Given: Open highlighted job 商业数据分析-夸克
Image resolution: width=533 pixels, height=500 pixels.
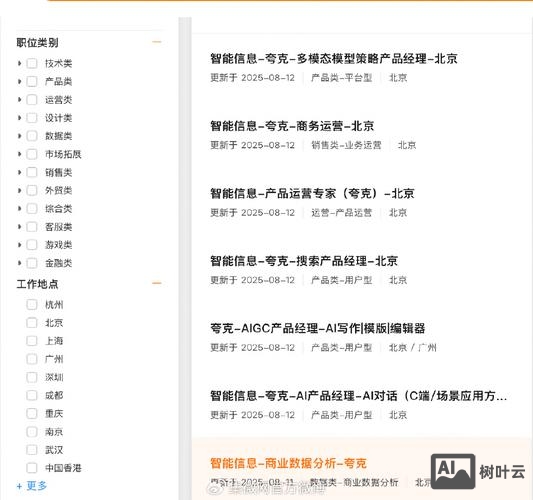Looking at the screenshot, I should coord(288,463).
